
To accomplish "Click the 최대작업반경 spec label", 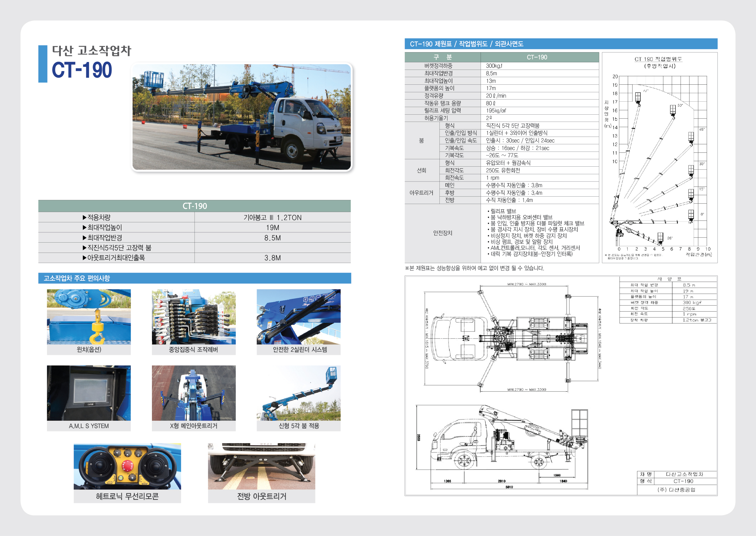I will coord(438,73).
